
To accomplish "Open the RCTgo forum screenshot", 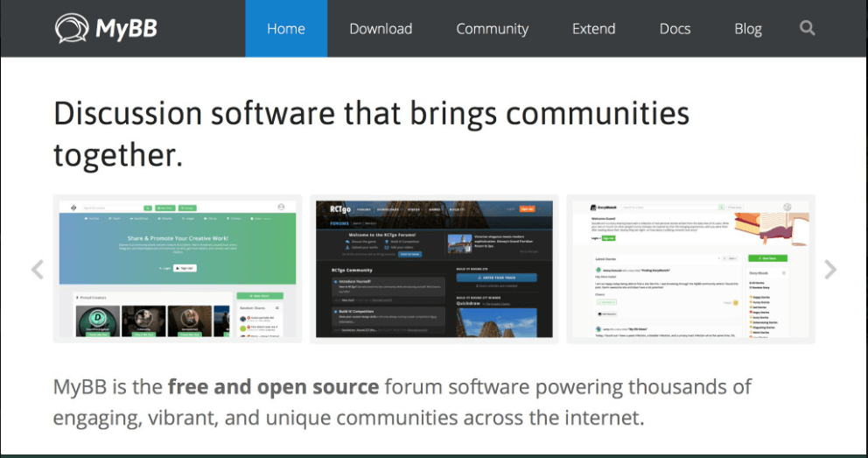I will point(434,269).
